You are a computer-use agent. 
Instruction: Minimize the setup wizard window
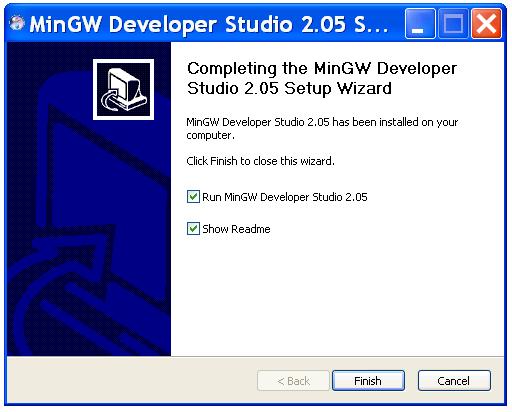pyautogui.click(x=420, y=24)
